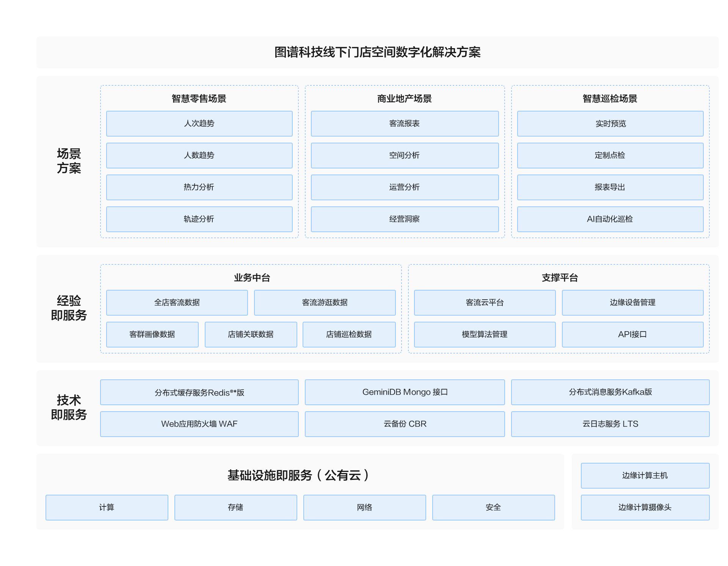This screenshot has width=728, height=566.
Task: Select the 空间分析 box
Action: pyautogui.click(x=405, y=156)
